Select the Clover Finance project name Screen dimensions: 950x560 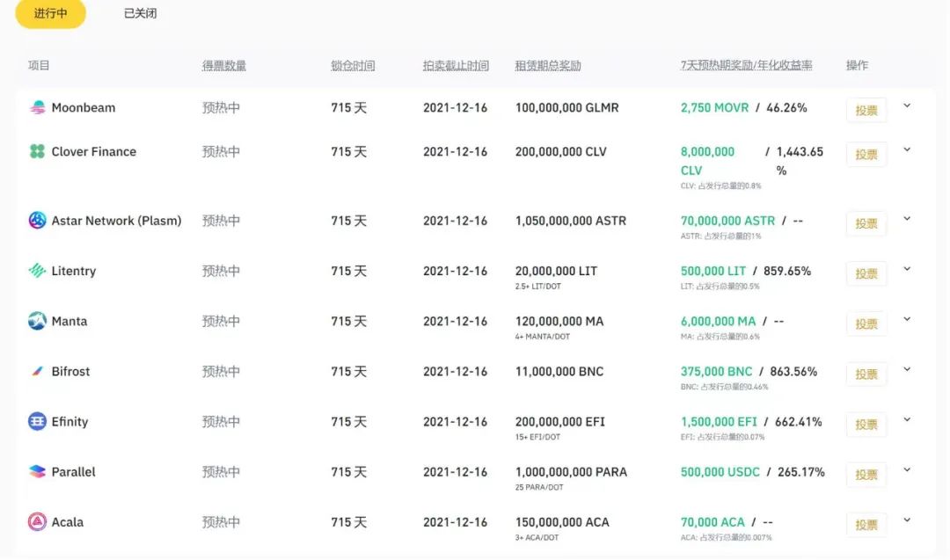coord(94,152)
